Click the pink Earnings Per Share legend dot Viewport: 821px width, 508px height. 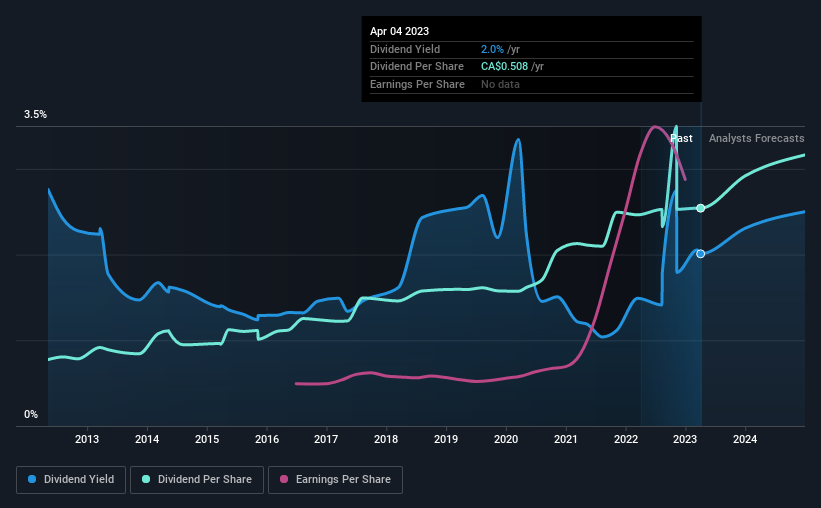point(284,479)
